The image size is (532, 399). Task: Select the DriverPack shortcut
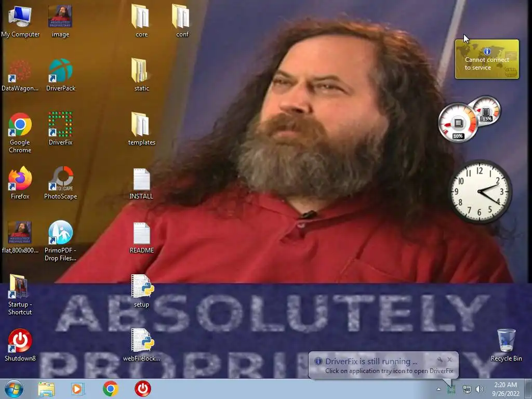[x=60, y=75]
